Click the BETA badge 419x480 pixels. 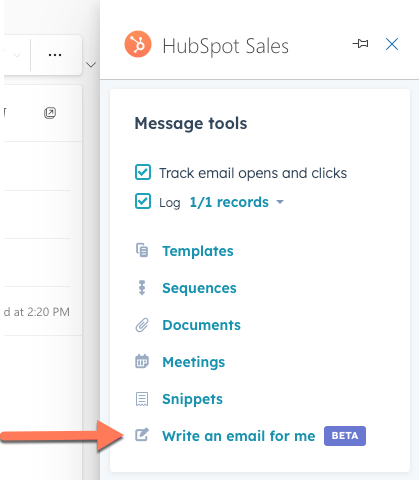point(345,436)
